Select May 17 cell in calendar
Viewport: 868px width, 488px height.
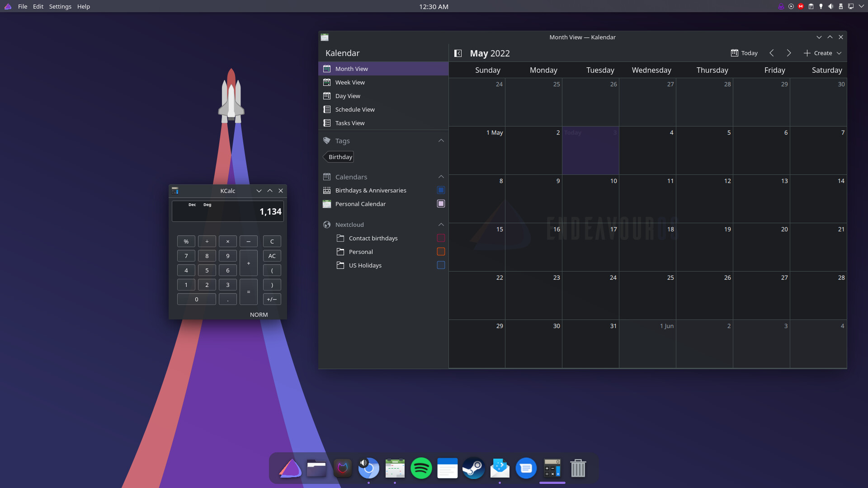pyautogui.click(x=590, y=247)
